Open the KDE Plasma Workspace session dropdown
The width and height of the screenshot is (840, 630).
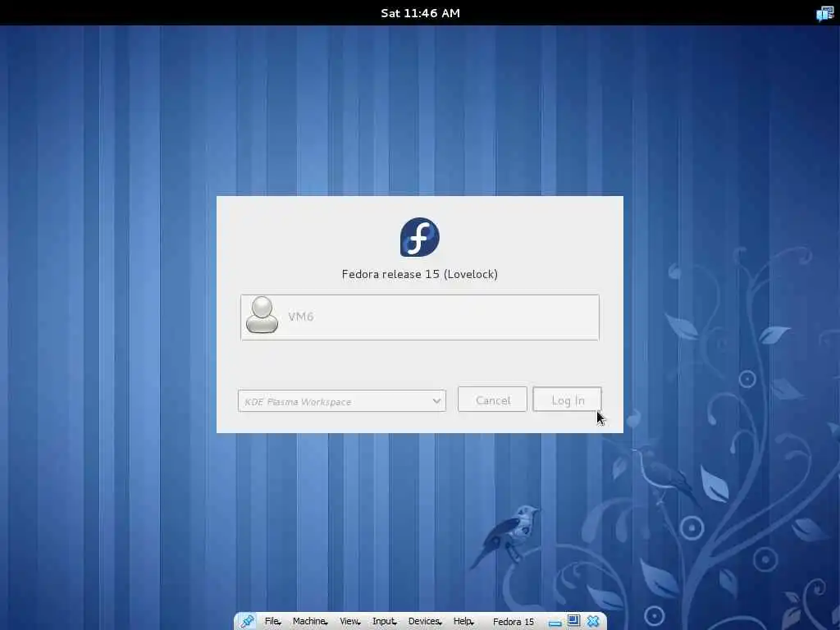tap(342, 400)
